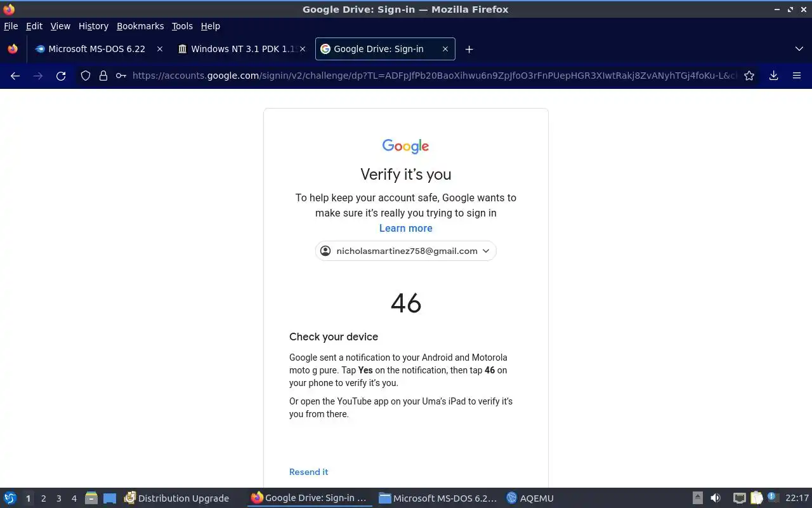Open Firefox View pinned tab

pos(13,49)
